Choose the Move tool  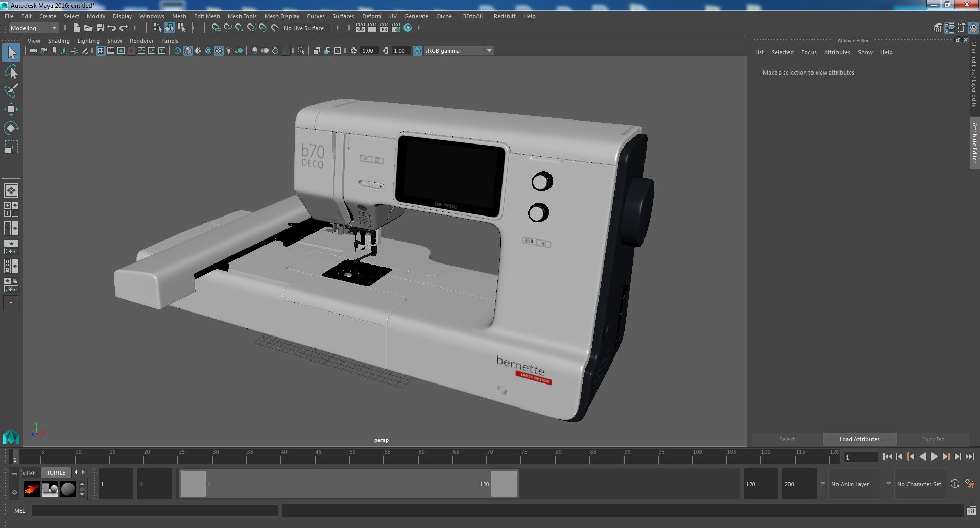pyautogui.click(x=11, y=109)
